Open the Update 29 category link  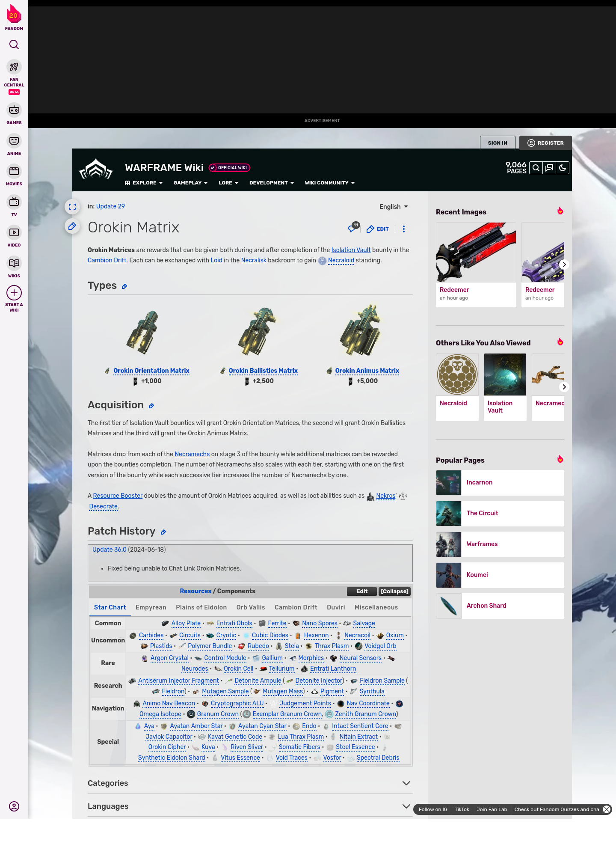110,206
